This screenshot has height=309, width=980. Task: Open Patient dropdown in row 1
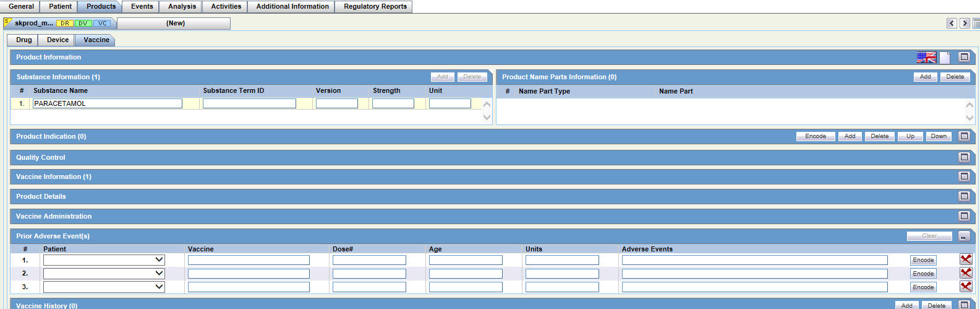tap(104, 260)
